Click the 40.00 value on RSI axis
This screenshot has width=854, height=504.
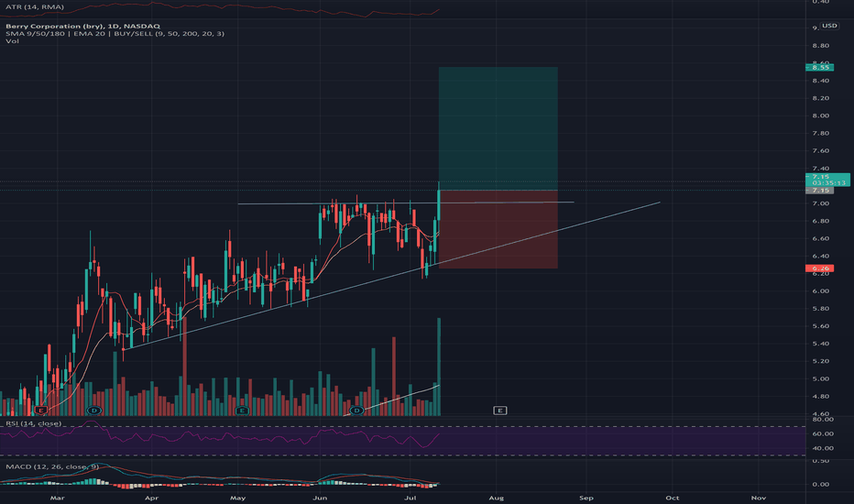[x=823, y=448]
